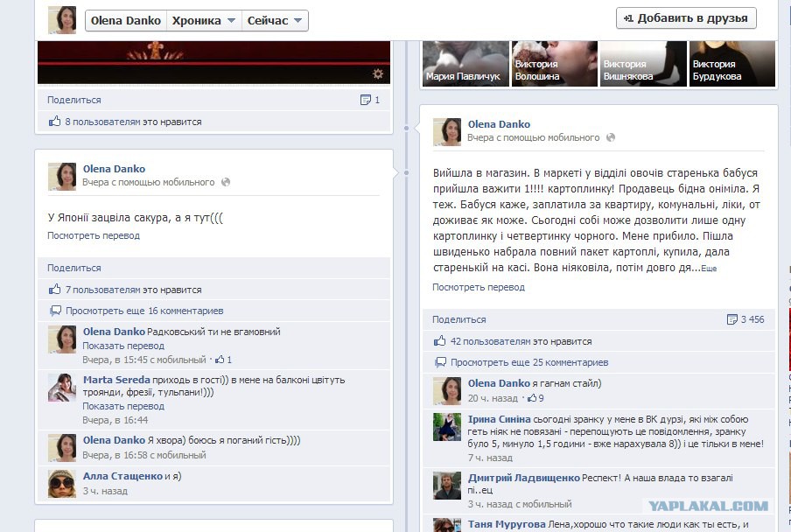Open Marta Sereda's profile link
Image resolution: width=791 pixels, height=532 pixels.
tap(116, 380)
